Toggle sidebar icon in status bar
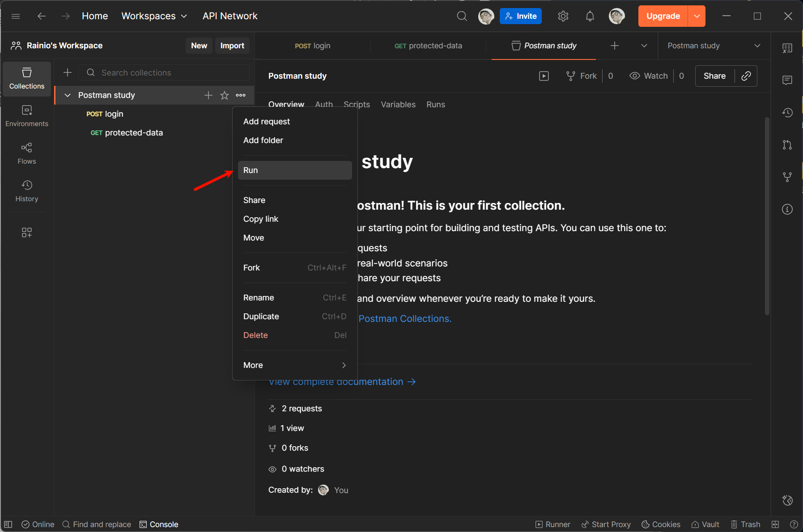This screenshot has width=803, height=532. 8,524
